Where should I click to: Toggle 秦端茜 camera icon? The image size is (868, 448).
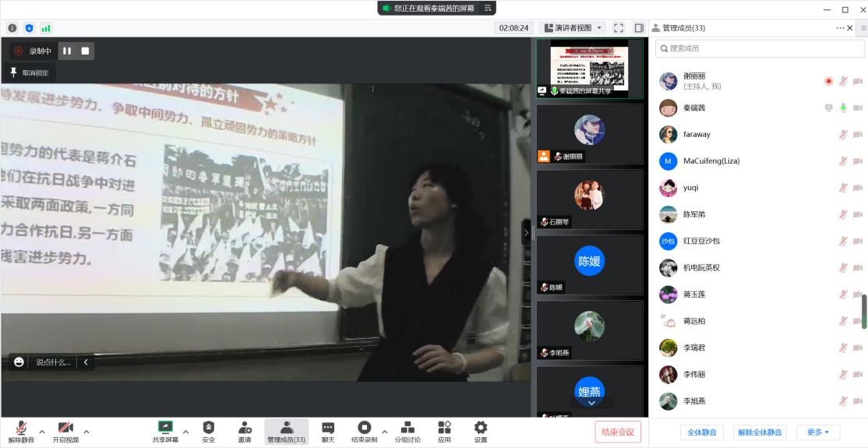(858, 108)
